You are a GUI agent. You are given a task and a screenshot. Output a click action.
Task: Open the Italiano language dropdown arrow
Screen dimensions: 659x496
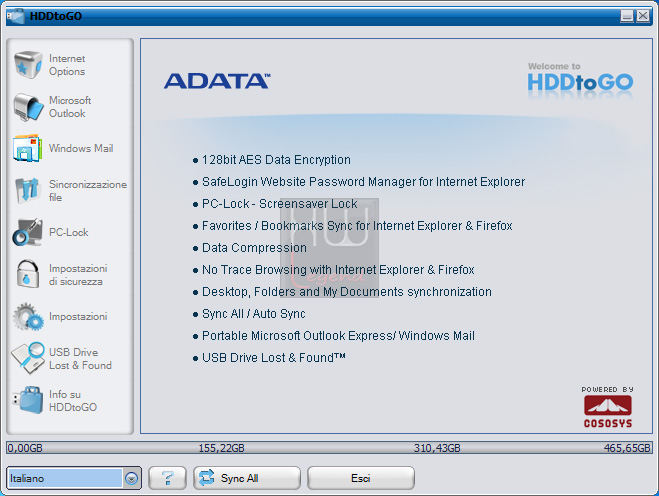(x=132, y=478)
